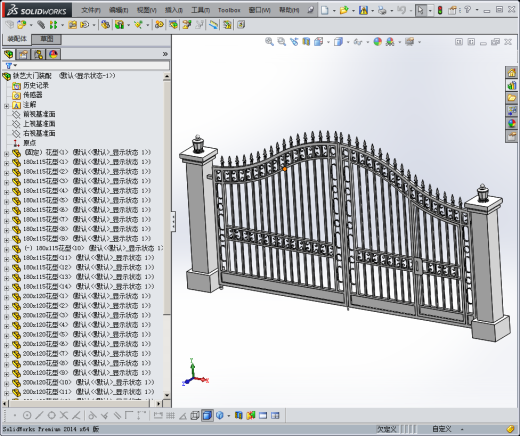Open the Toolbox menu

coord(229,10)
